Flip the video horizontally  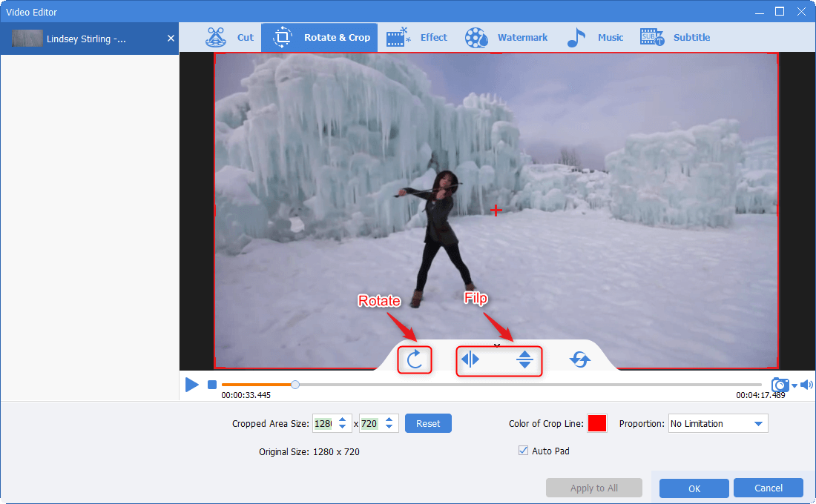click(x=470, y=359)
